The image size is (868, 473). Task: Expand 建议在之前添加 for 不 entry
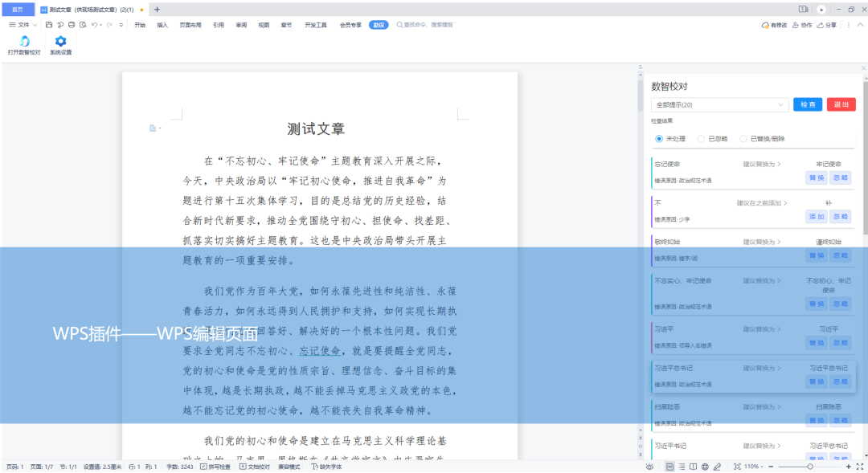(762, 203)
